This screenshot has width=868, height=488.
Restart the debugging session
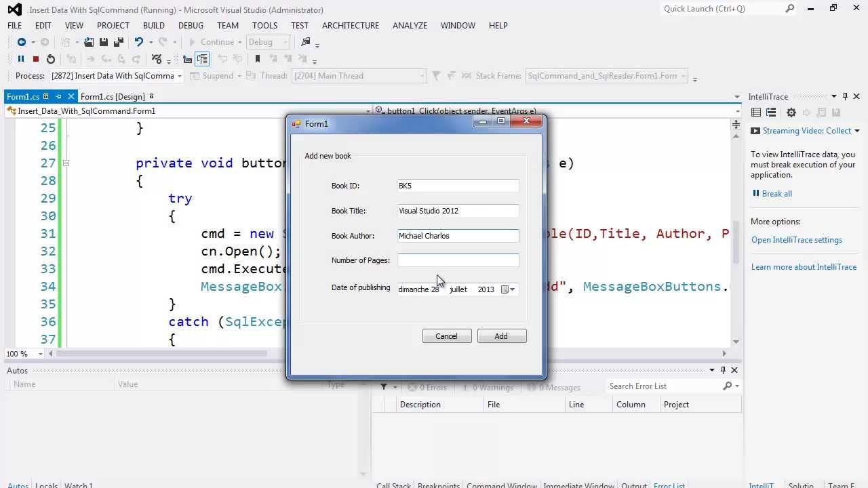[51, 59]
